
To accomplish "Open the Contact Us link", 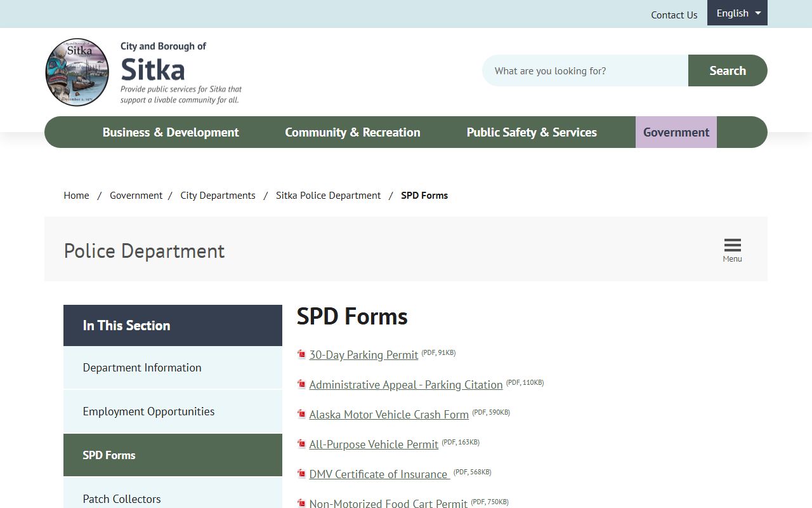I will (x=674, y=15).
